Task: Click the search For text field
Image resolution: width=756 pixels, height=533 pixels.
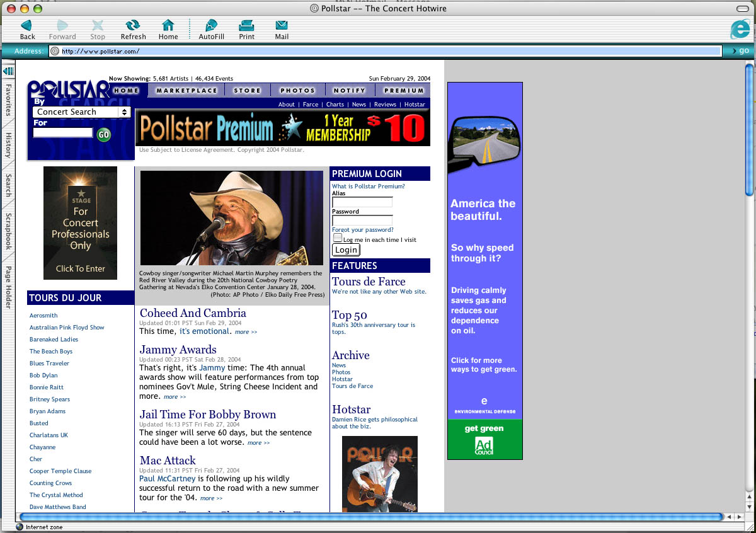Action: click(x=63, y=133)
